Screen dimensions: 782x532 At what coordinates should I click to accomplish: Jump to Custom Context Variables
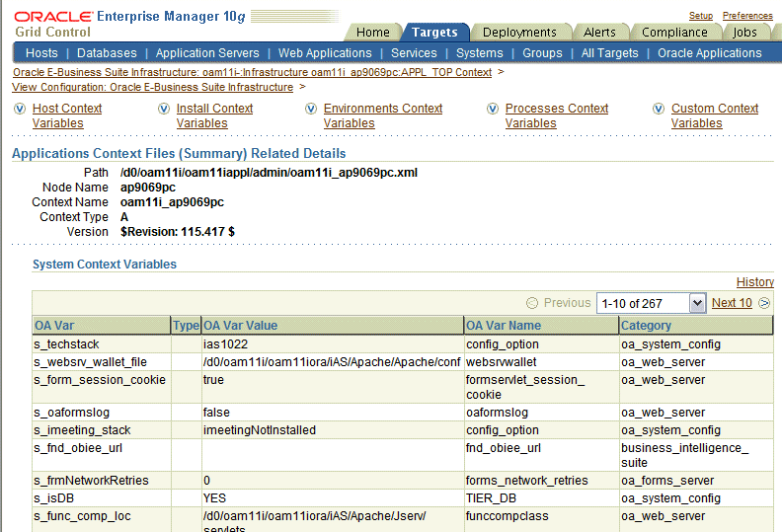(x=715, y=115)
